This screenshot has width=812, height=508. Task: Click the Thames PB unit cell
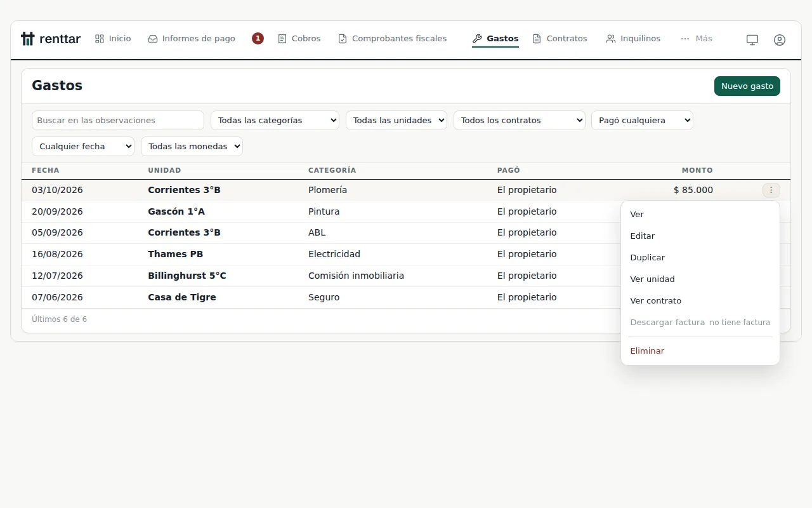click(x=176, y=254)
